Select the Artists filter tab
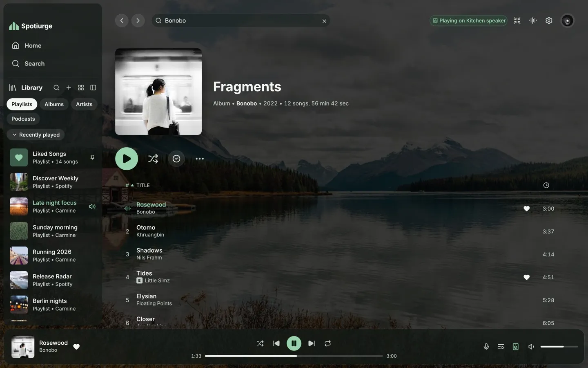This screenshot has width=588, height=368. click(x=84, y=104)
